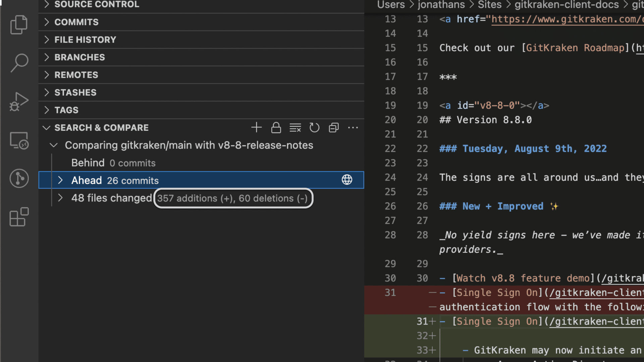Expand the COMMITS section
The image size is (644, 362).
pyautogui.click(x=77, y=22)
